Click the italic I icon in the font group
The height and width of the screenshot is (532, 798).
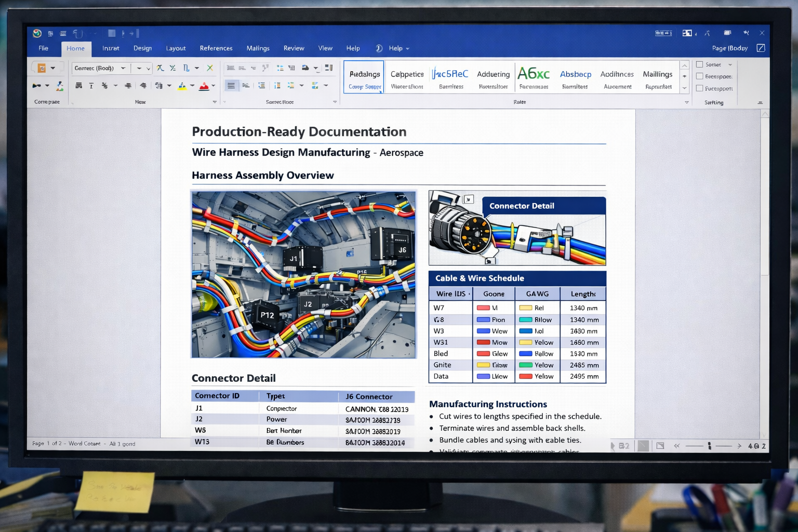point(91,86)
